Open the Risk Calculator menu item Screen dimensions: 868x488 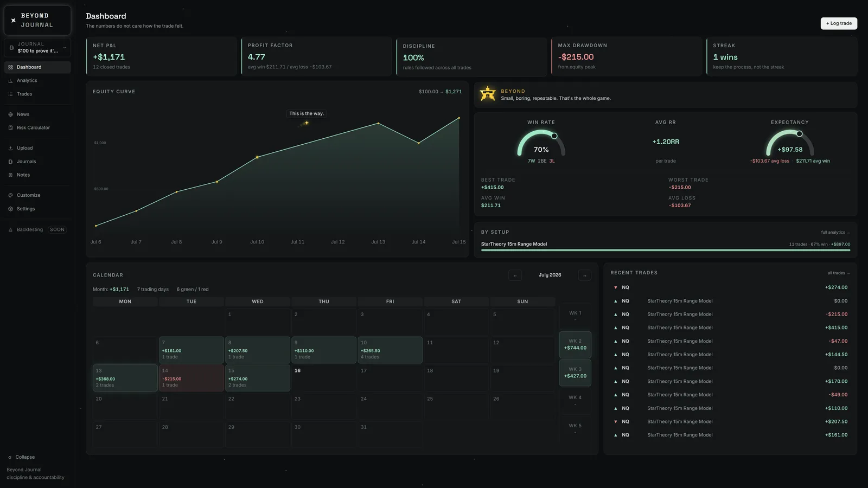click(x=37, y=128)
